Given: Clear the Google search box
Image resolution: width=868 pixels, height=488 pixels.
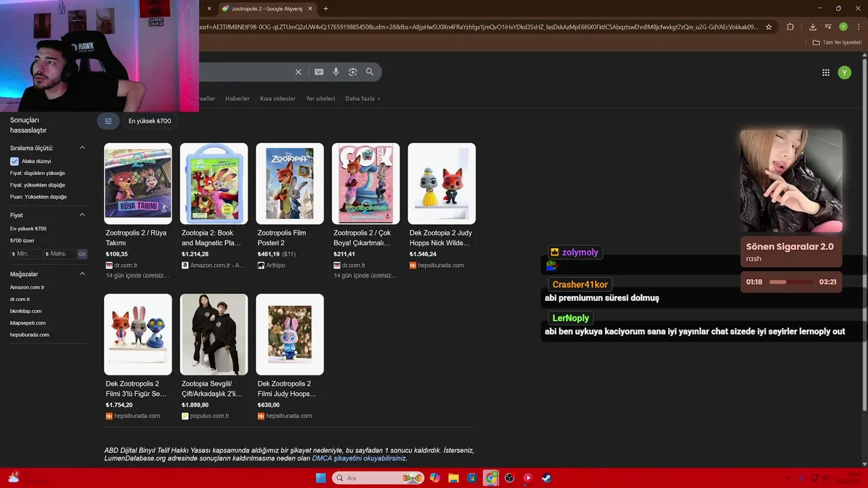Looking at the screenshot, I should point(298,72).
